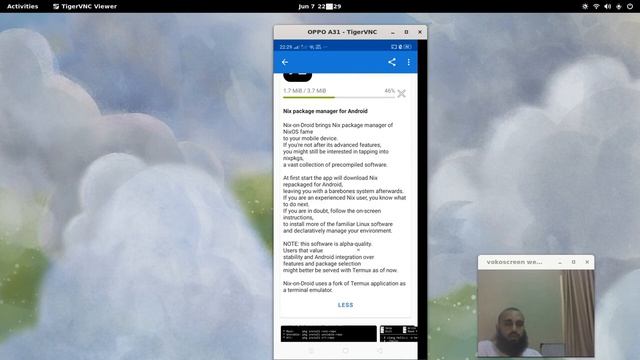
Task: Click the webcam video preview in vokoscreen
Action: click(536, 313)
